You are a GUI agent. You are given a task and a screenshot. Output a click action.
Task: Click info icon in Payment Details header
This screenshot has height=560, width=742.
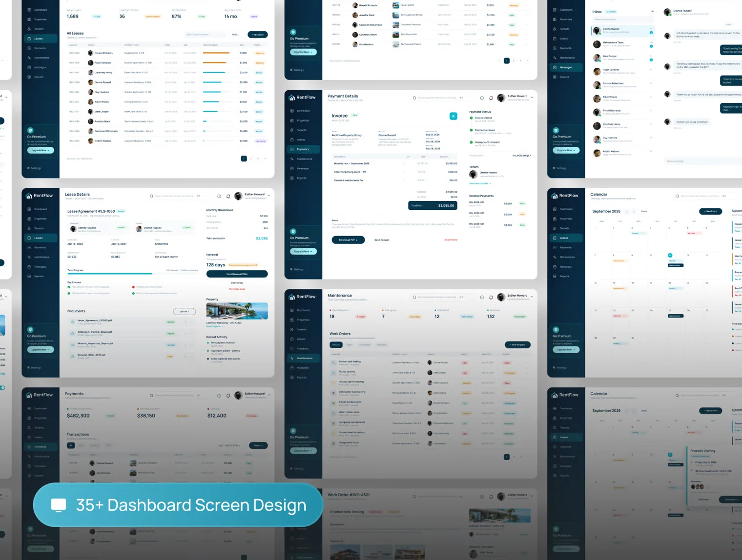[x=482, y=98]
